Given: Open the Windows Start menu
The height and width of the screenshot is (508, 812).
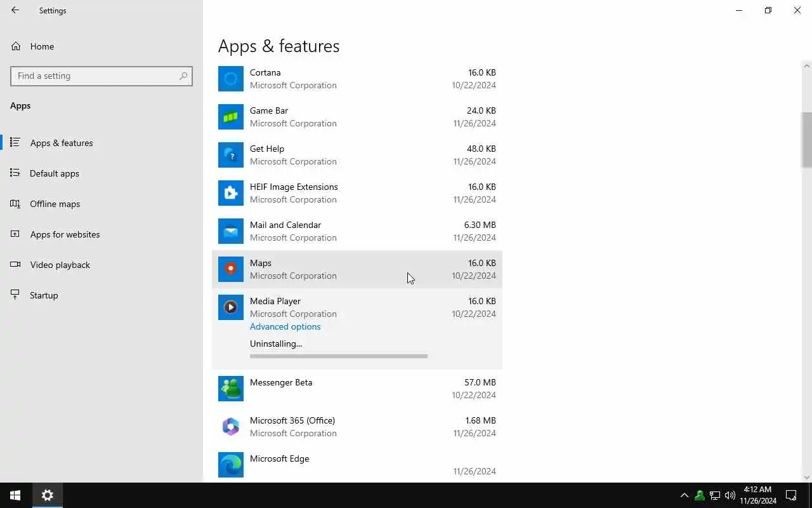Looking at the screenshot, I should [x=15, y=495].
